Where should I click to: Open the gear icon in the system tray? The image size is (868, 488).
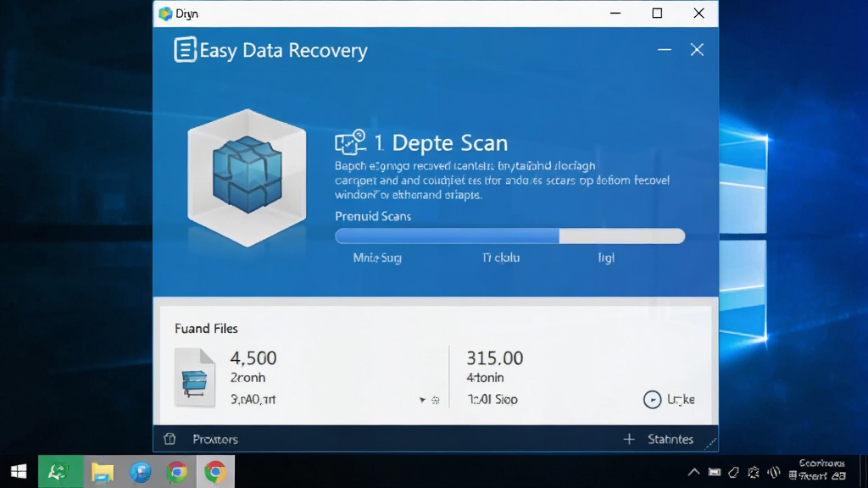coord(754,472)
